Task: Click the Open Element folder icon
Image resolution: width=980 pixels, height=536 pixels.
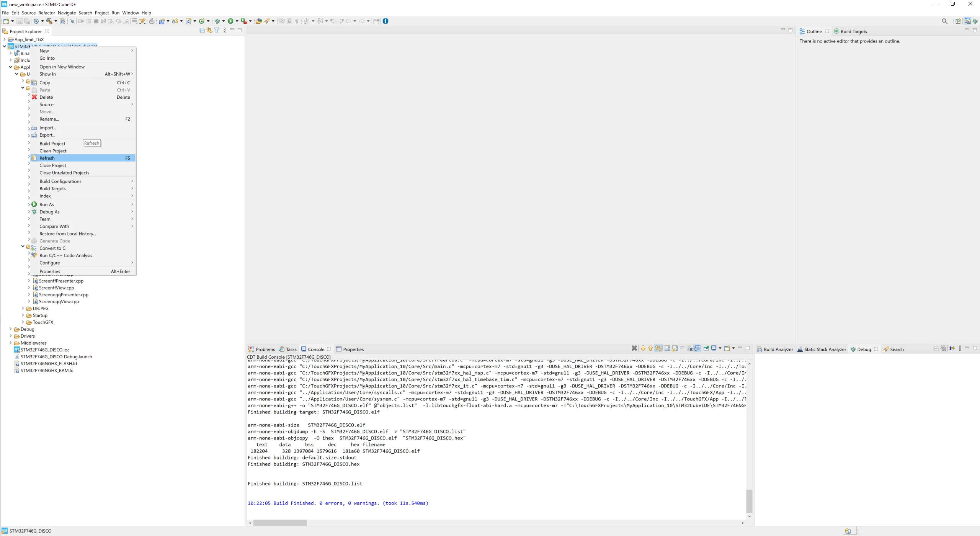Action: (259, 21)
